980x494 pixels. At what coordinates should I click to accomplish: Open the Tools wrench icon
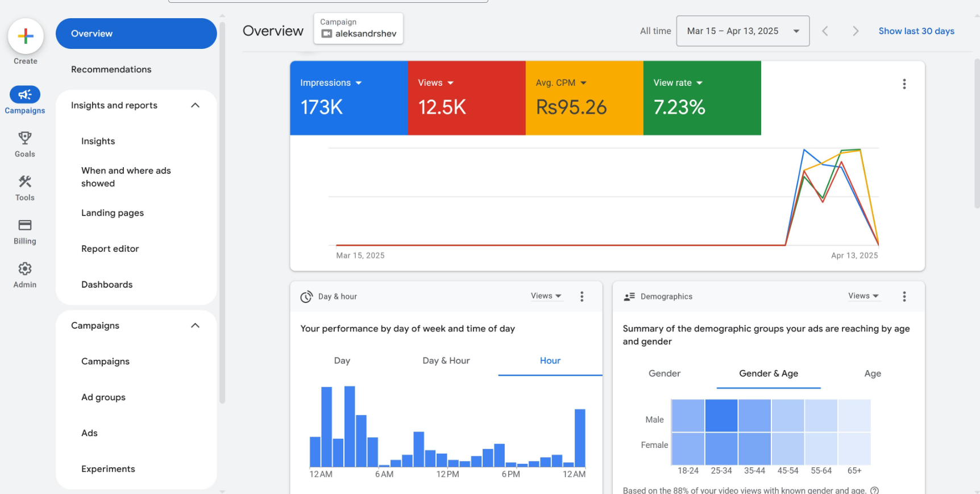click(x=25, y=182)
